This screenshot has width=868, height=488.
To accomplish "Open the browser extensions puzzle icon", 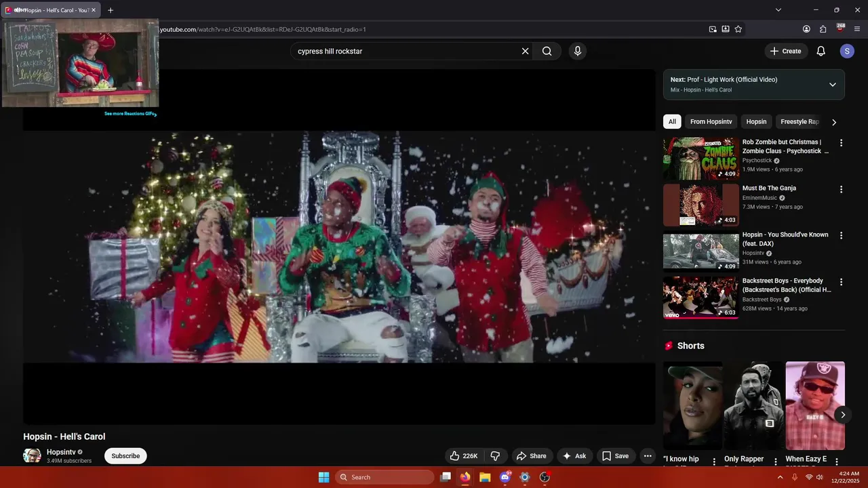I will 823,29.
